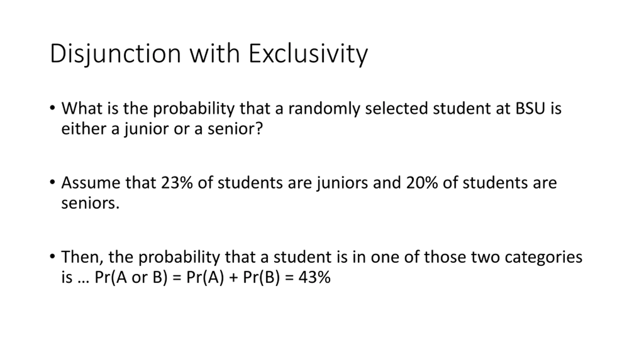Click the 'Pr(A)' term in the formula
644x362 pixels.
[205, 278]
